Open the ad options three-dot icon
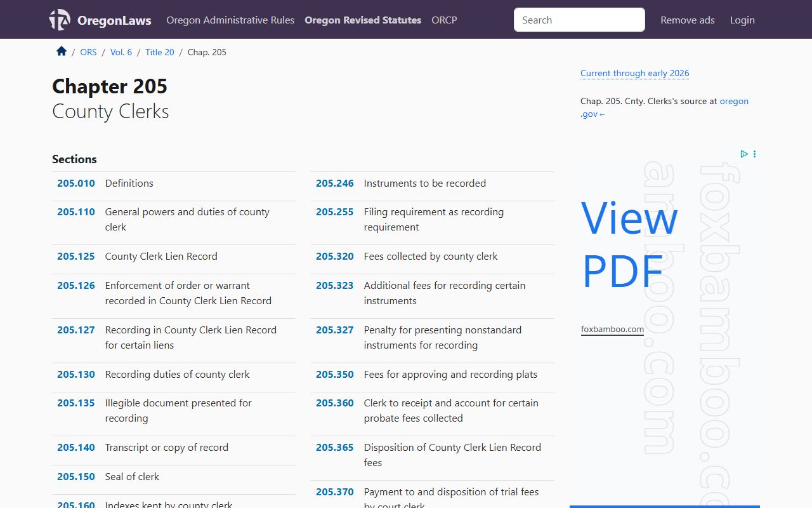The width and height of the screenshot is (812, 508). click(754, 154)
